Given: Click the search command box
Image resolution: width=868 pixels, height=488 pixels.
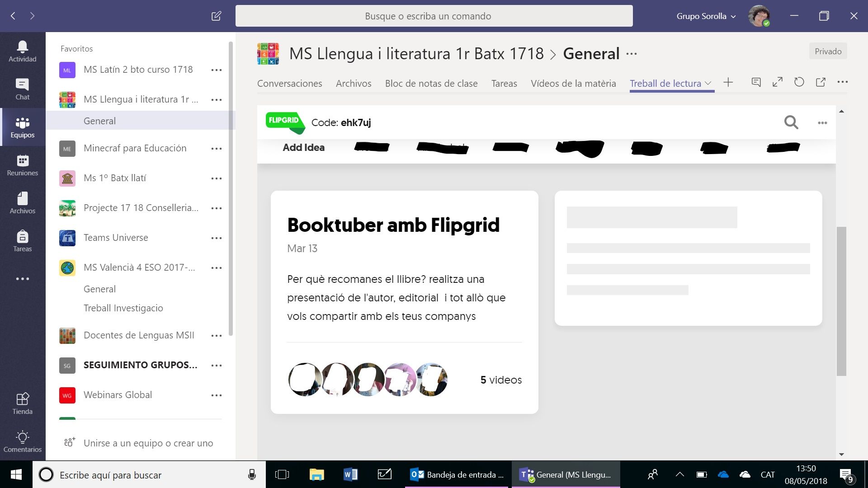Looking at the screenshot, I should coord(434,16).
